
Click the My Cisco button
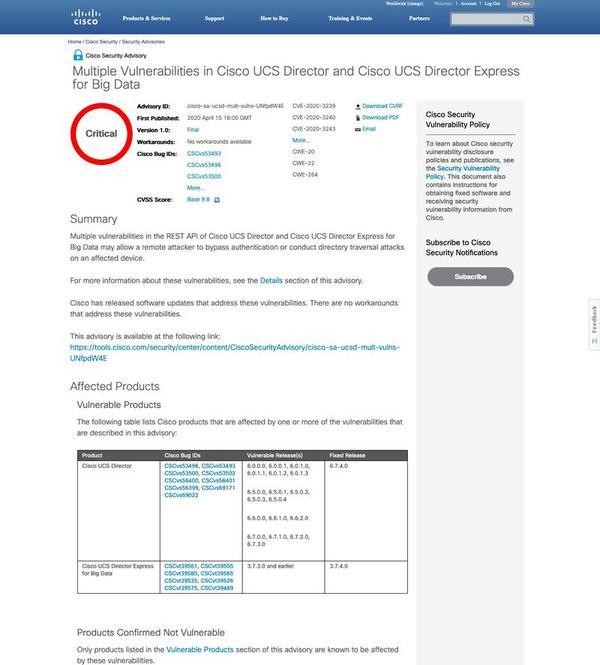click(520, 3)
